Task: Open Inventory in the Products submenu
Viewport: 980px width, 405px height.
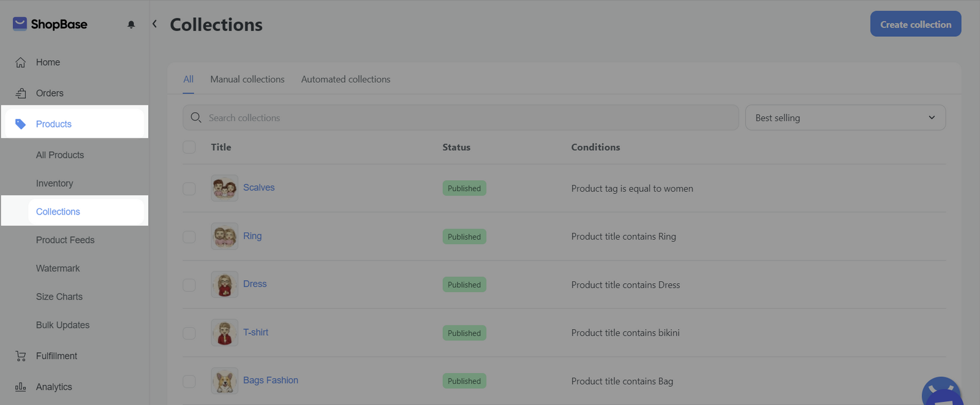Action: pyautogui.click(x=55, y=183)
